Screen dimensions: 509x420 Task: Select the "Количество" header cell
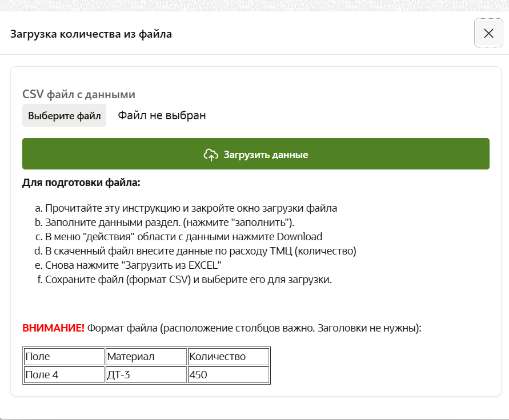click(x=228, y=357)
